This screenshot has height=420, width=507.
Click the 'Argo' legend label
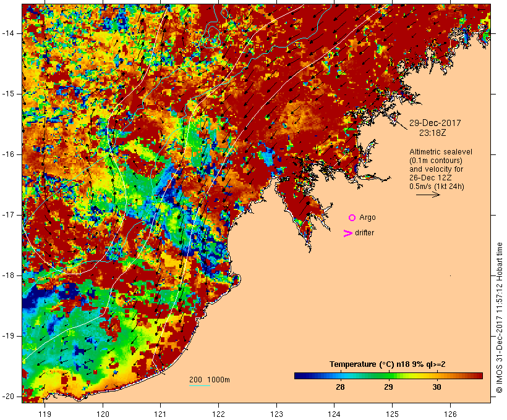click(x=368, y=218)
